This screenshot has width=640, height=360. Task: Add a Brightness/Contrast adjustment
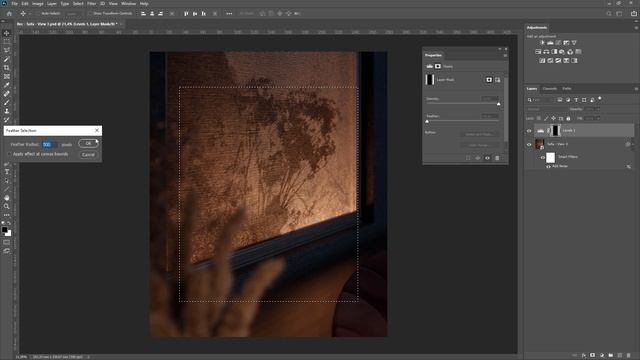(x=542, y=42)
